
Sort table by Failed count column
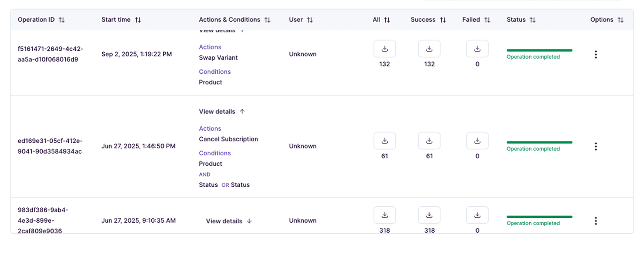(x=487, y=20)
